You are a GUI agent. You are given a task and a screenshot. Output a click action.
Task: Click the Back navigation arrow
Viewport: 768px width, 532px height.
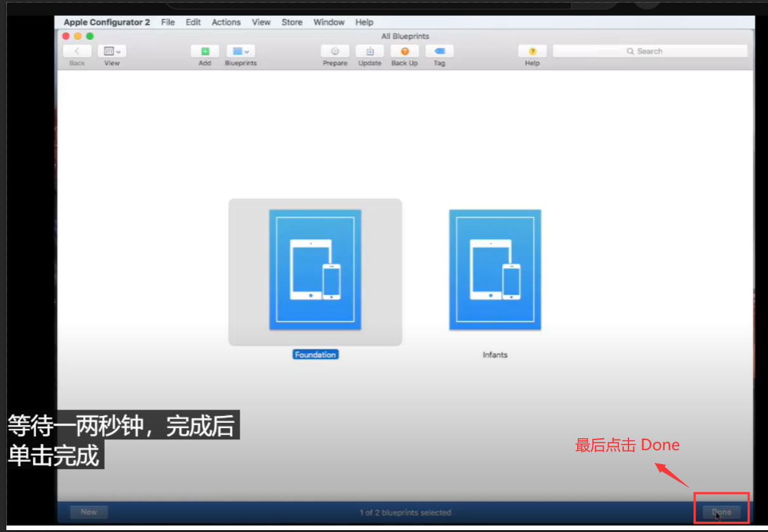click(77, 51)
